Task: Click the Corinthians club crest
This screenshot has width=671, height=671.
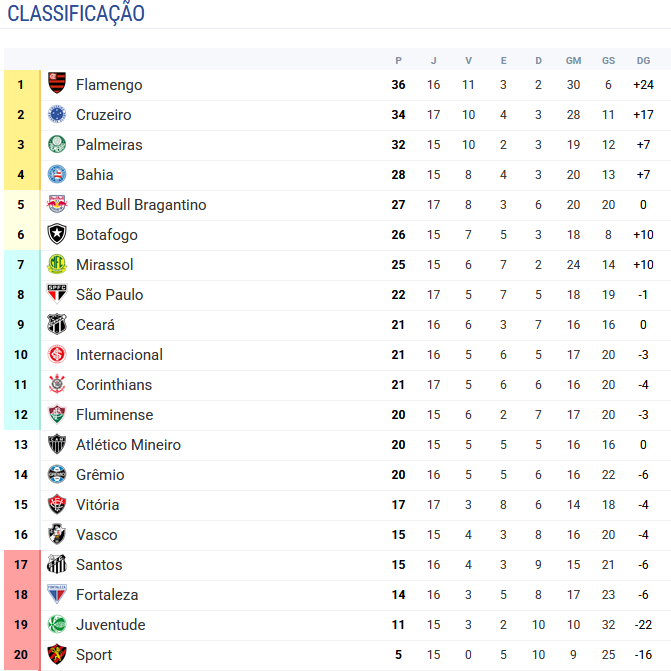Action: point(57,384)
